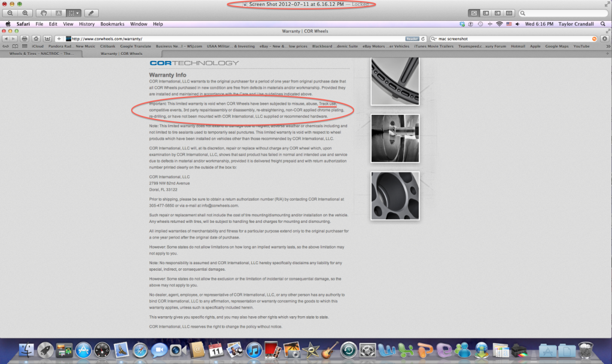Open the Trash in the Dock

[586, 350]
